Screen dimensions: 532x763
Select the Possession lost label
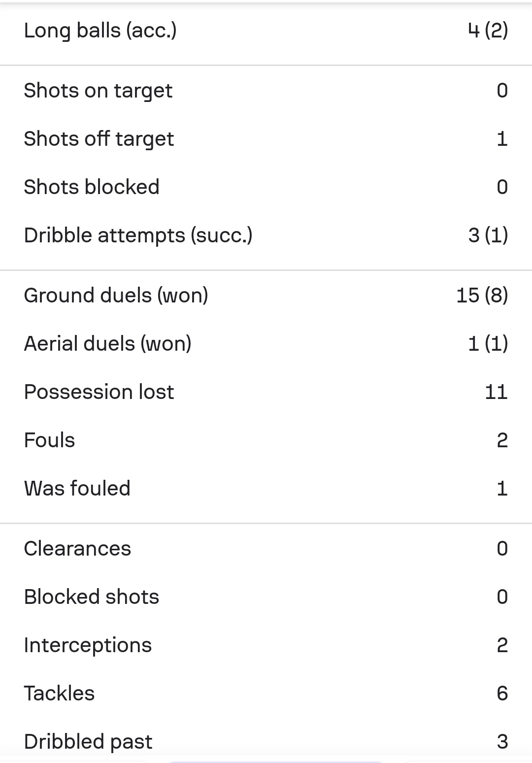[x=99, y=392]
